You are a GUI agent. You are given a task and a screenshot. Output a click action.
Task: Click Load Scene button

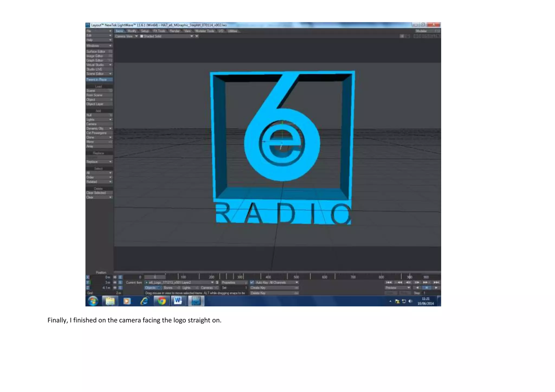pyautogui.click(x=99, y=91)
